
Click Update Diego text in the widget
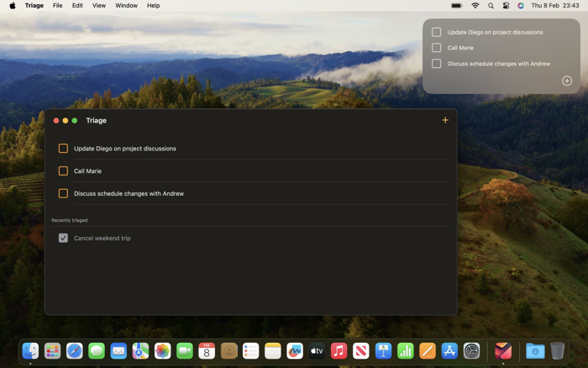pyautogui.click(x=495, y=32)
